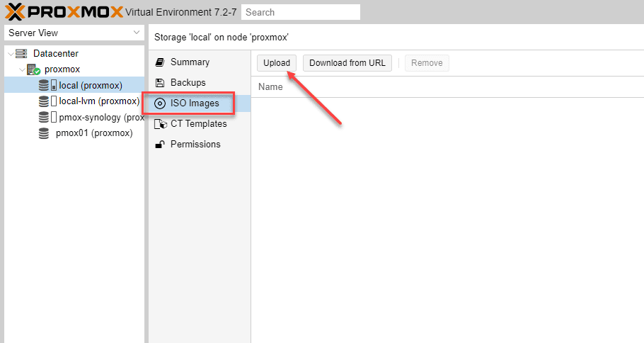Focus the Search input field
This screenshot has height=343, width=644.
pos(301,12)
